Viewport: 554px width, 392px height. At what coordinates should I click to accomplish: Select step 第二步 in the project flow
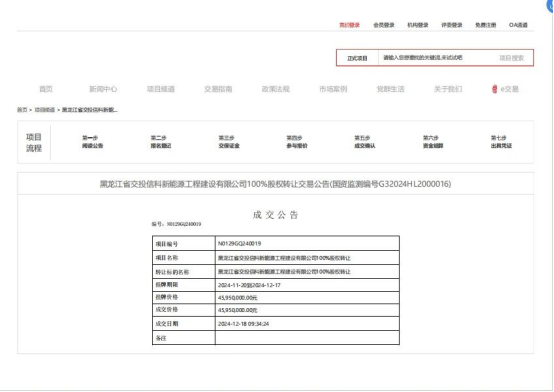tap(161, 142)
